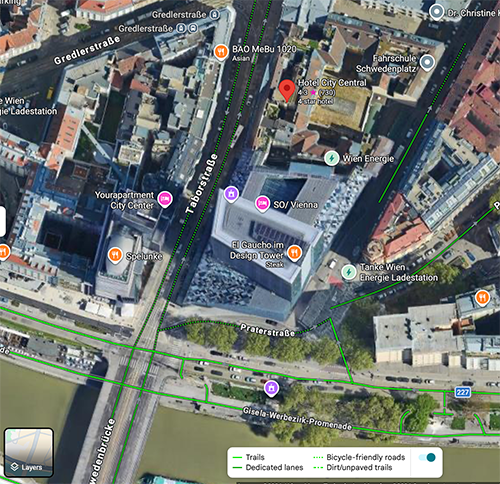Open El Gaucho im Design Tower restaurant icon
Screen dimensions: 500x484
coord(294,253)
